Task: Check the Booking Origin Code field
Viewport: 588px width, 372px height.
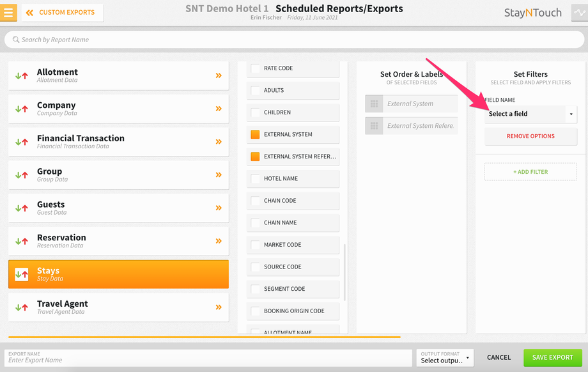Action: point(255,311)
